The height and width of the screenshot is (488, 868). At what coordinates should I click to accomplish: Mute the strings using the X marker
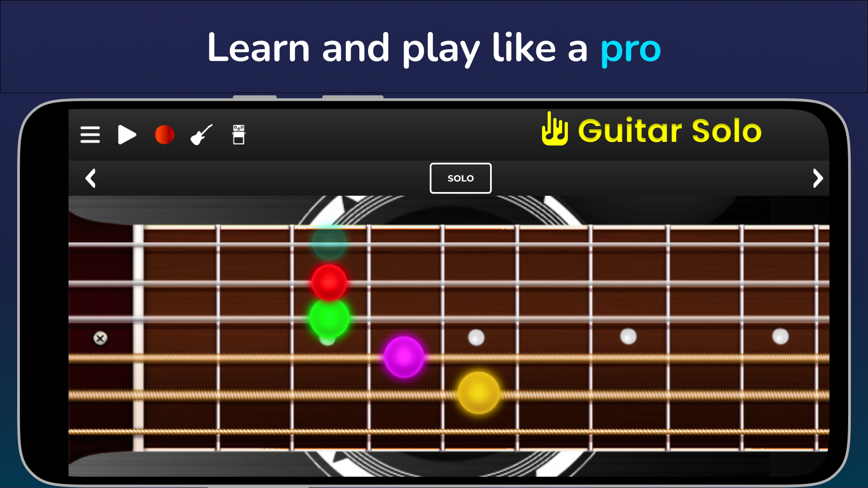(x=100, y=338)
